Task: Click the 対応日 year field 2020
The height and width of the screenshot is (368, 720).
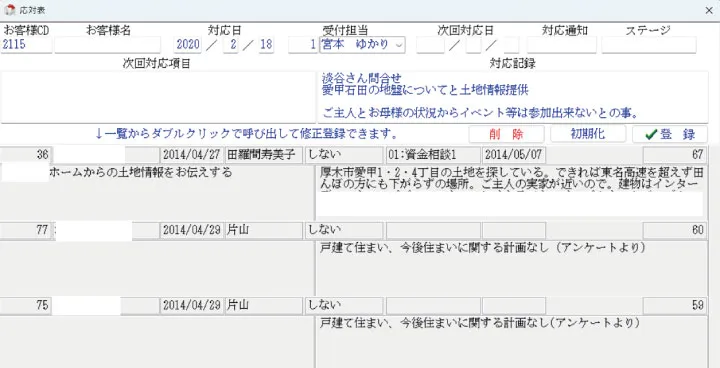Action: [188, 45]
